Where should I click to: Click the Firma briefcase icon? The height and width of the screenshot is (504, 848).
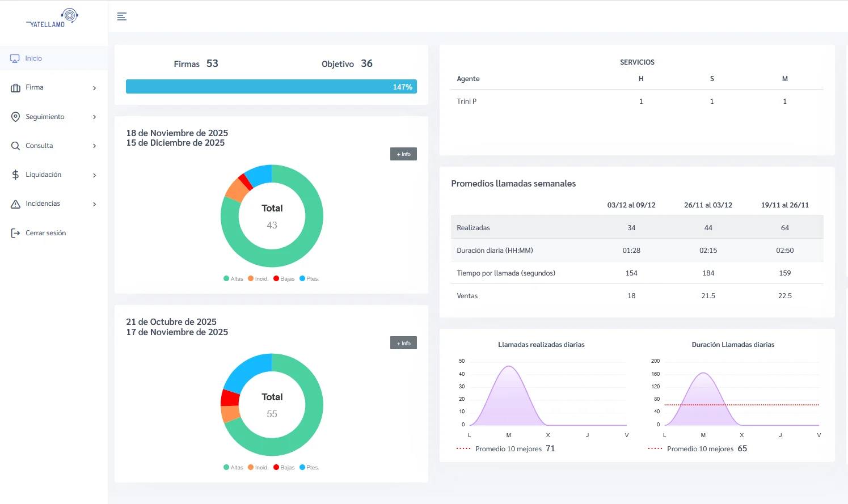pos(15,88)
